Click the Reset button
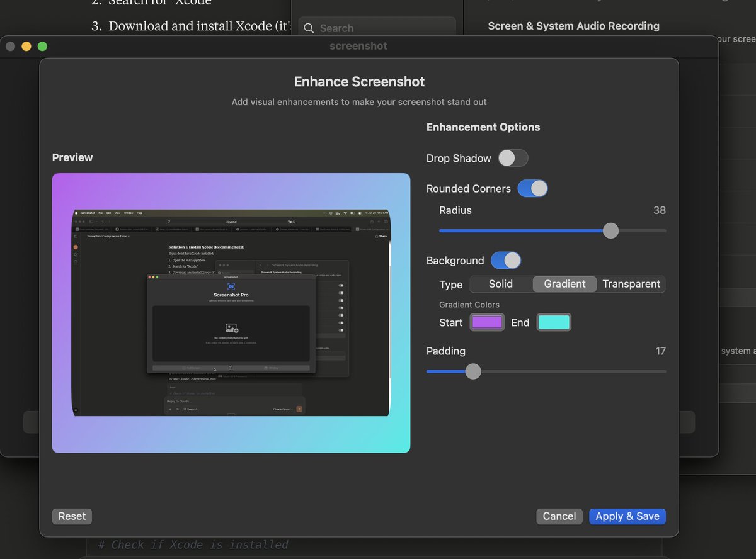756x559 pixels. coord(72,516)
